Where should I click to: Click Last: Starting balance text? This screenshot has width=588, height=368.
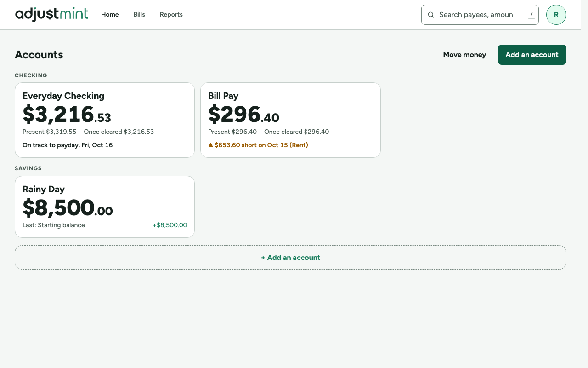point(54,225)
